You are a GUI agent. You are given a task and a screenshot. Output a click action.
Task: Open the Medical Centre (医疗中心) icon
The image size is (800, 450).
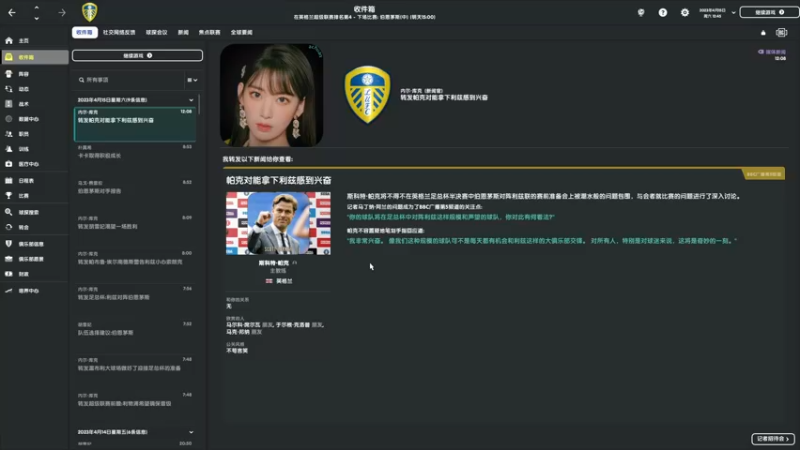9,164
